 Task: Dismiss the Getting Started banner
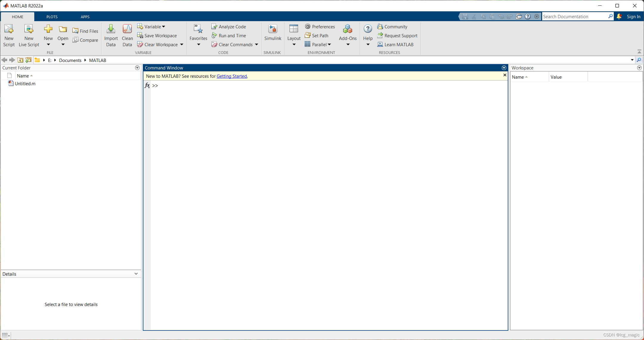[505, 75]
